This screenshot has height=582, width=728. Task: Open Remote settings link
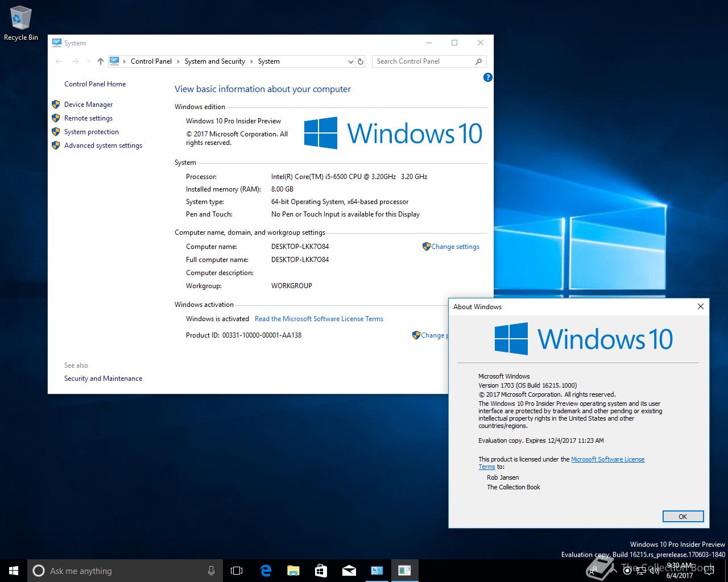click(88, 118)
